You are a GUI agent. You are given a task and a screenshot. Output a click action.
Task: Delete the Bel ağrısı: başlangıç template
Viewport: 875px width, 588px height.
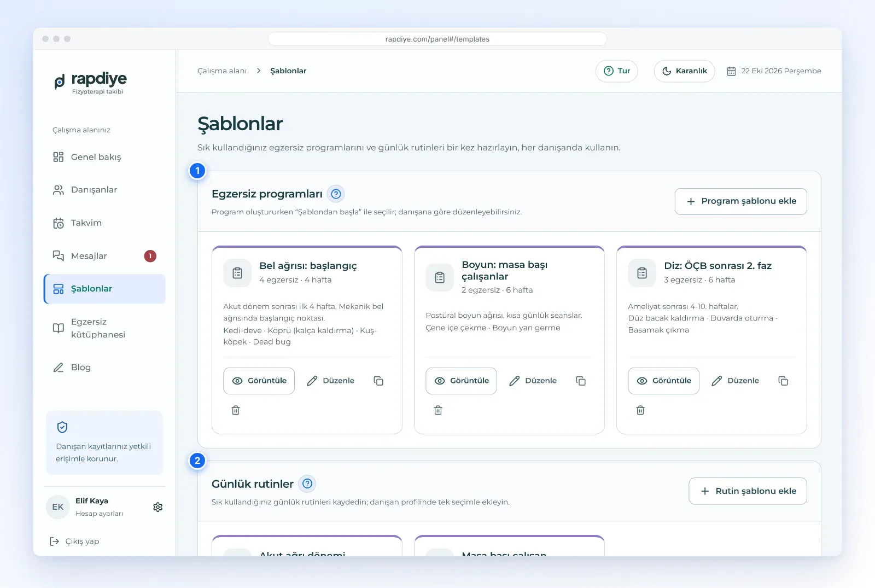236,410
